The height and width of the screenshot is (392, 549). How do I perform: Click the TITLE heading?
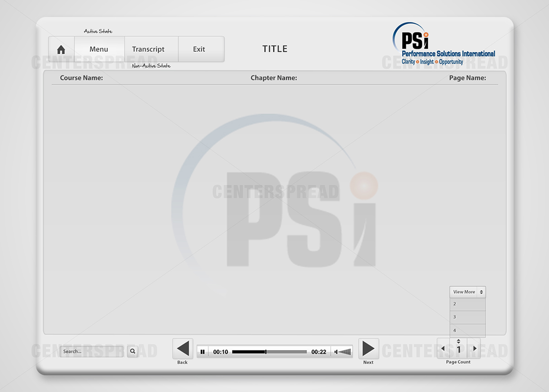(x=275, y=49)
